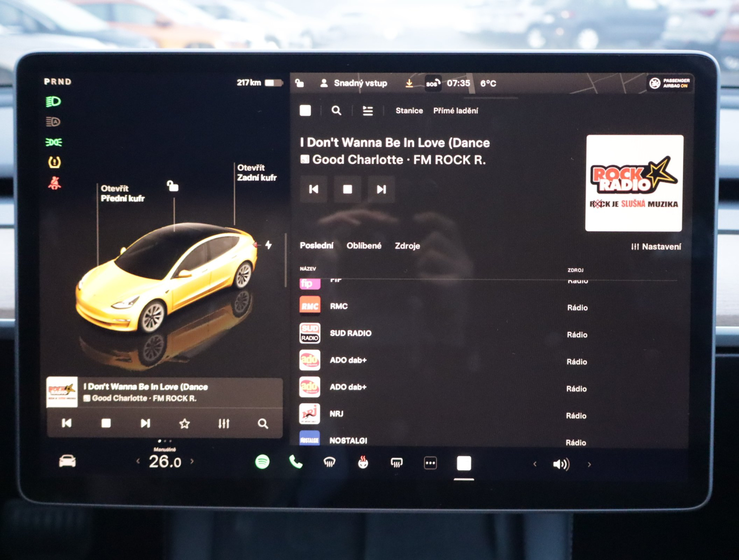Open the three-dots more apps menu

pos(430,463)
